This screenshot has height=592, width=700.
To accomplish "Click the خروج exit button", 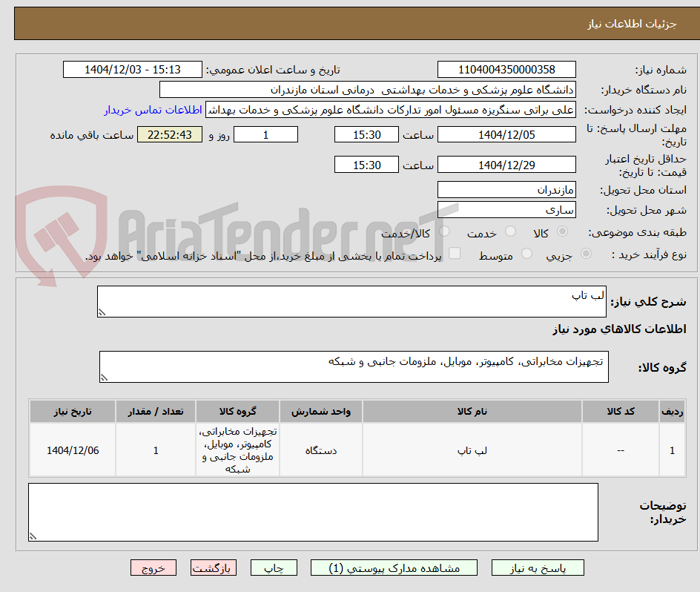I will [x=153, y=568].
